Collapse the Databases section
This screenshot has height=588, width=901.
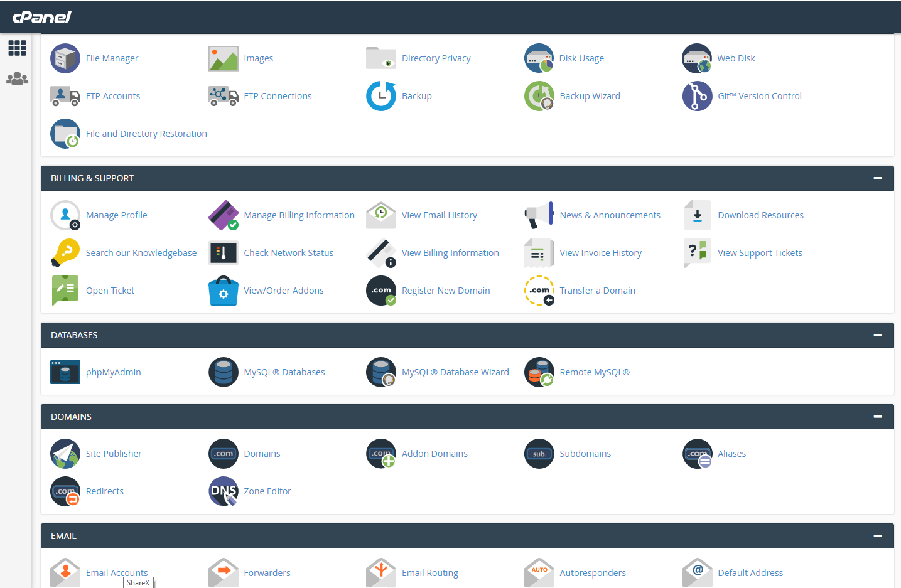(x=877, y=335)
